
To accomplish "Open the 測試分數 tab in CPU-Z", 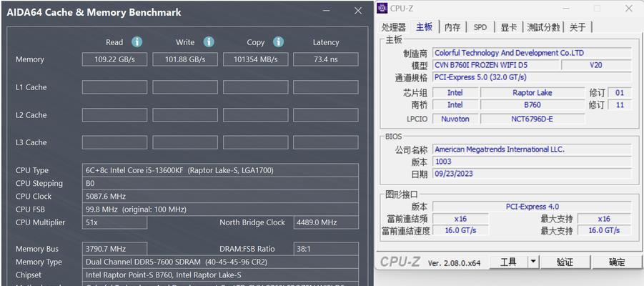I will [543, 27].
